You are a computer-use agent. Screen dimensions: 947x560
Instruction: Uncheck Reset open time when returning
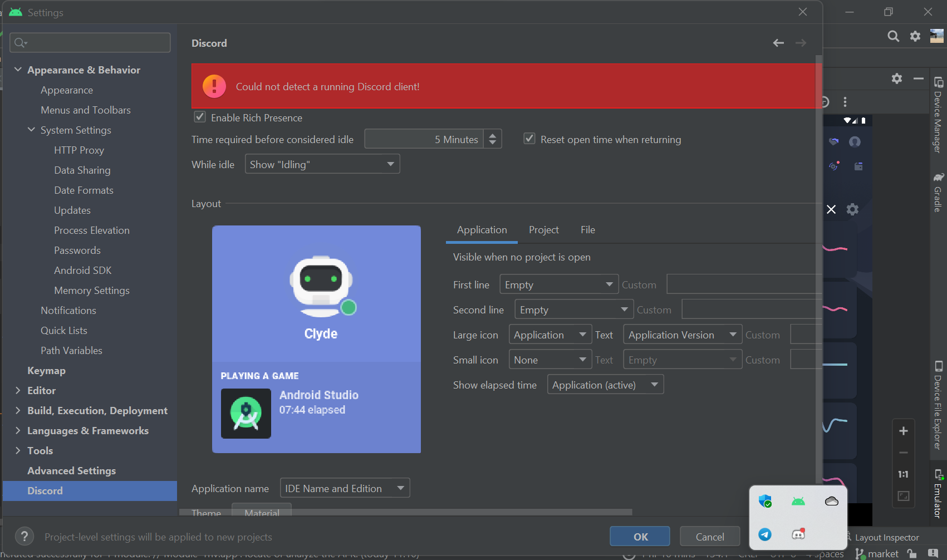click(x=529, y=139)
